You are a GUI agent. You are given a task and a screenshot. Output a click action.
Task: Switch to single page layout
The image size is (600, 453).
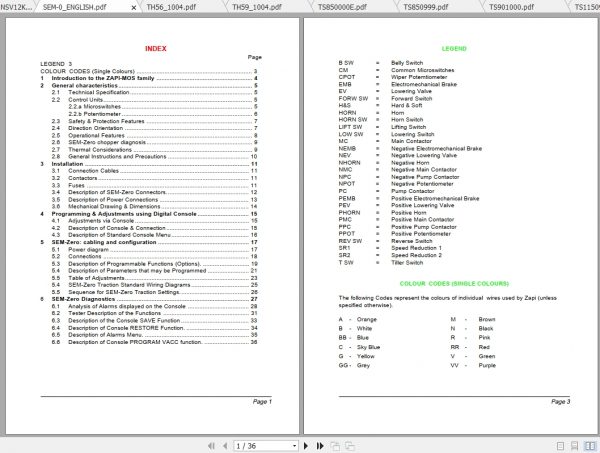point(560,446)
